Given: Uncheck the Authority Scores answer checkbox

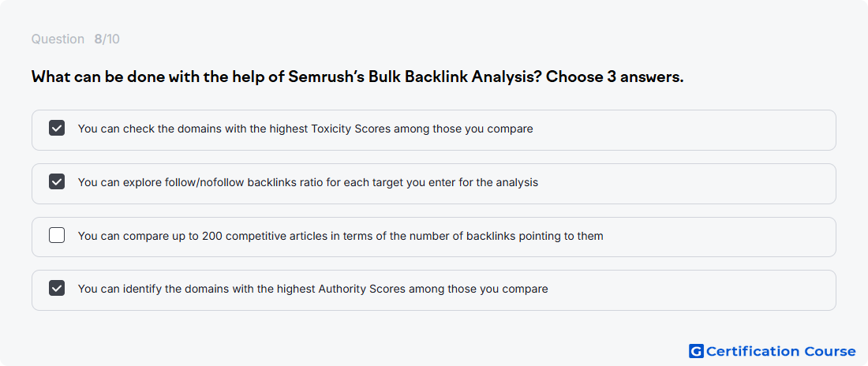Looking at the screenshot, I should 57,288.
